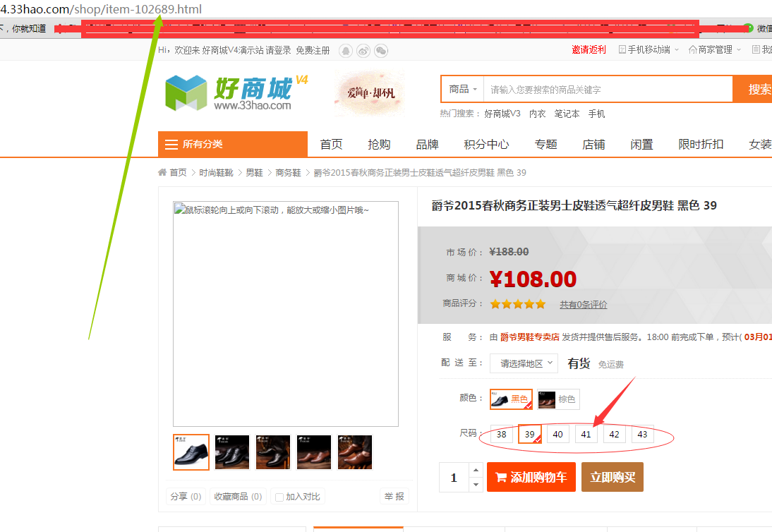772x532 pixels.
Task: Select size 43
Action: click(643, 434)
